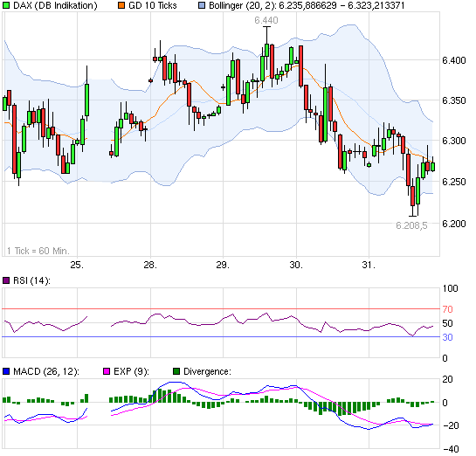This screenshot has width=476, height=456.
Task: Click the RSI 100 axis label
Action: tap(450, 288)
